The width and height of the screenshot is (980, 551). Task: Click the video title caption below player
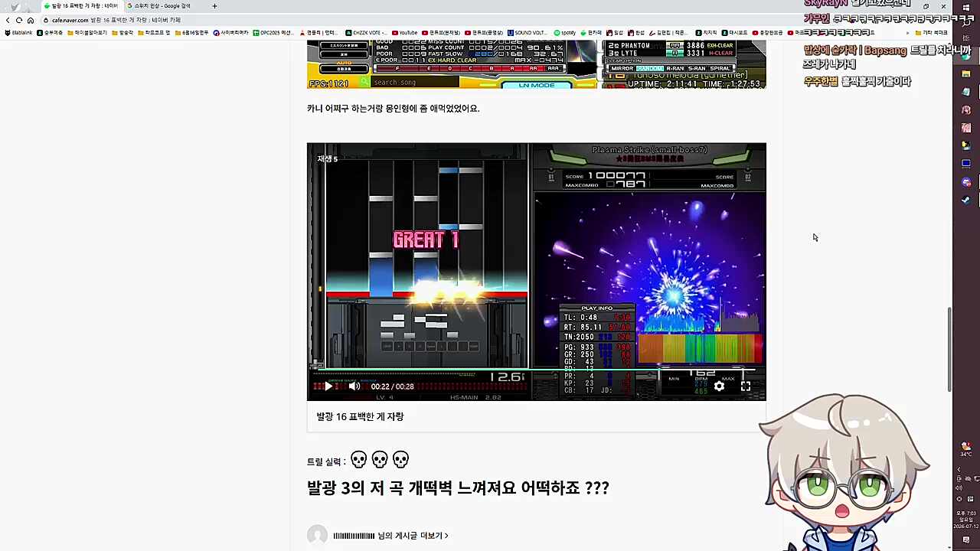click(x=360, y=416)
